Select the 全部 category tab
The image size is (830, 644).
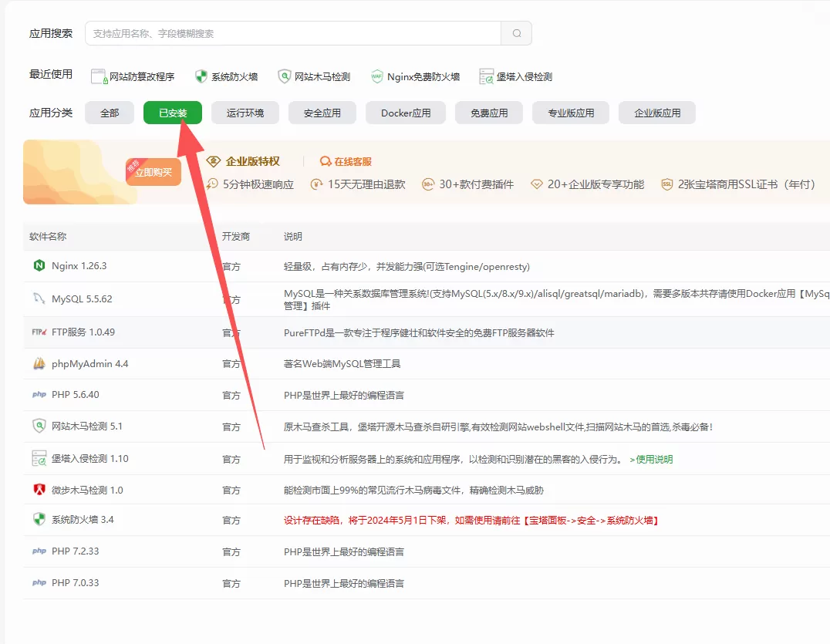(x=110, y=113)
